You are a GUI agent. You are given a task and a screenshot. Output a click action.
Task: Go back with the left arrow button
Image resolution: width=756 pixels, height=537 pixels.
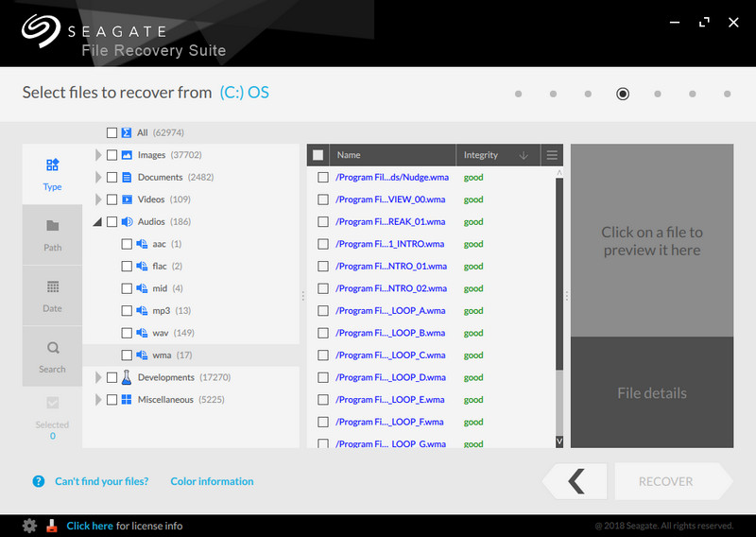575,481
